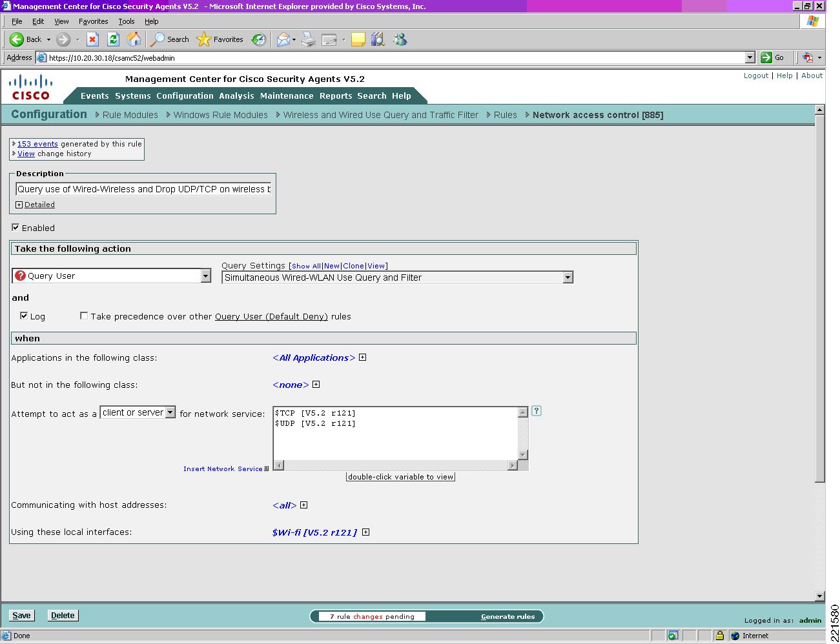Open the help question mark for network service
Viewport: 840px width, 644px height.
click(536, 411)
